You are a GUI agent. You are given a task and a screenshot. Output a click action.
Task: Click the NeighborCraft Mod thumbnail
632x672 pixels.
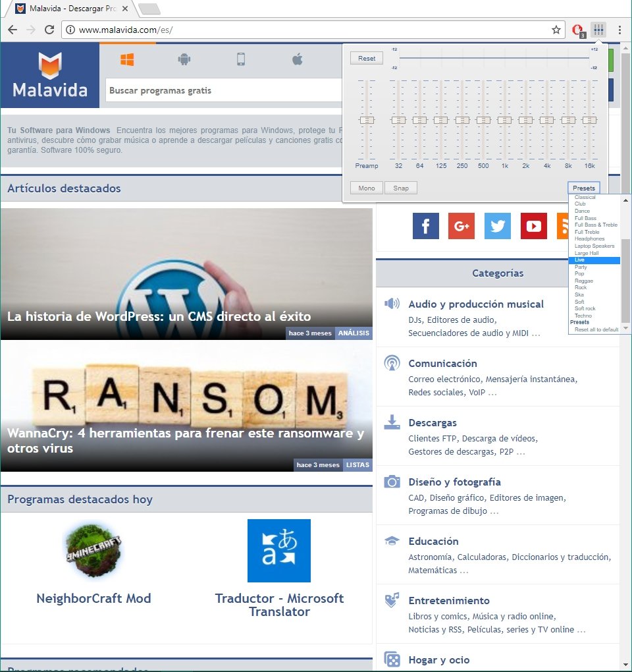coord(93,550)
